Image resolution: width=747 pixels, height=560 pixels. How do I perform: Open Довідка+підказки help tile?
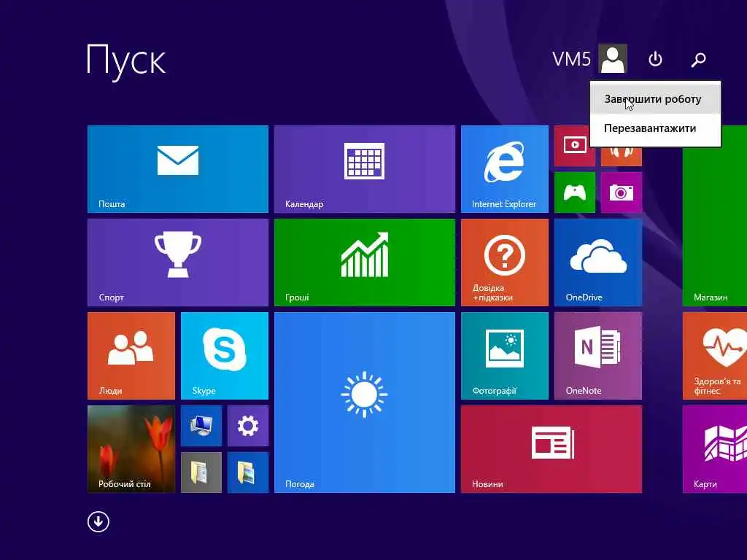click(x=505, y=262)
